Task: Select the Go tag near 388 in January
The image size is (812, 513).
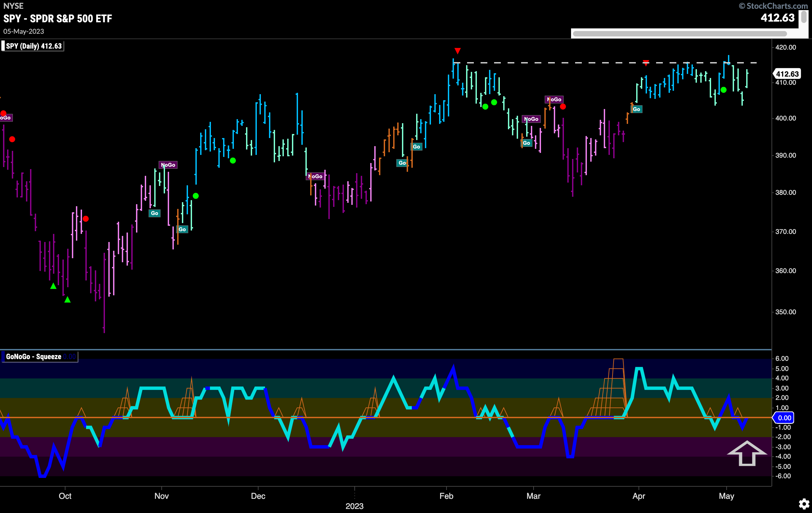Action: [x=402, y=163]
